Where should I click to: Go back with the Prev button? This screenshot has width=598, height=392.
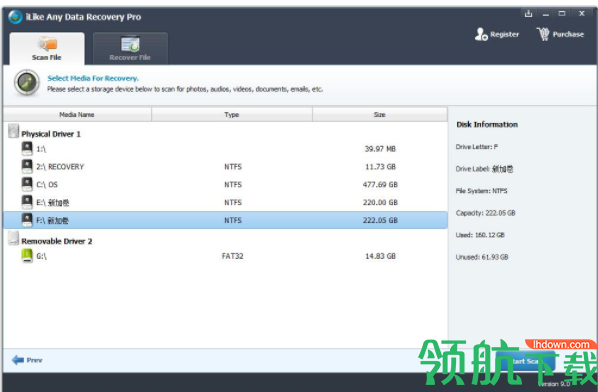[x=27, y=360]
